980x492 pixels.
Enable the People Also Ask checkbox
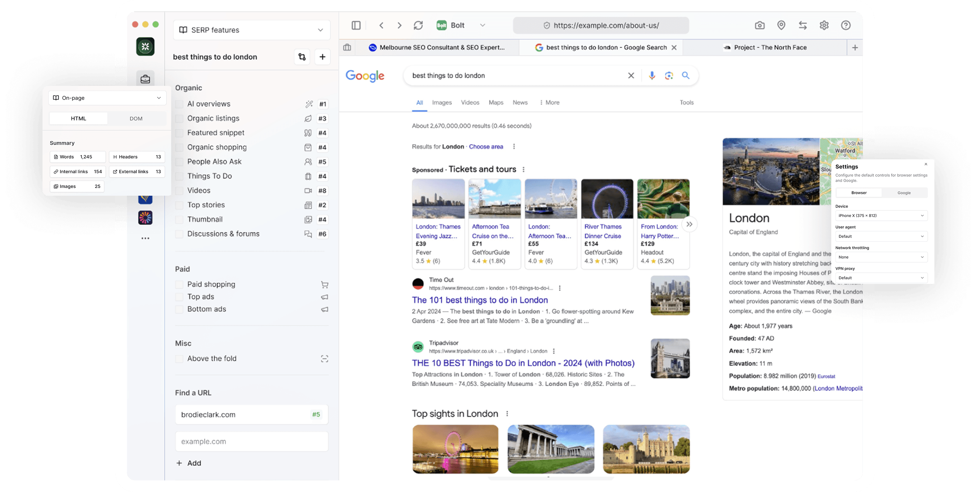179,162
